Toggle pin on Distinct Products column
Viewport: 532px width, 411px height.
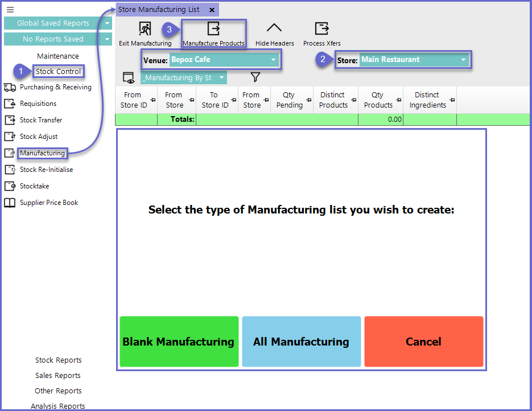353,100
